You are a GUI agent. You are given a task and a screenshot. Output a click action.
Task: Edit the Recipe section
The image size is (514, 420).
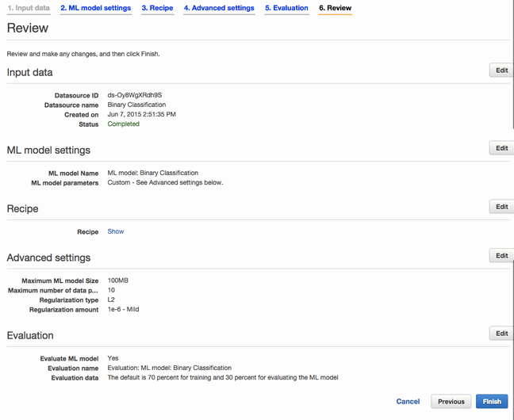(x=501, y=207)
